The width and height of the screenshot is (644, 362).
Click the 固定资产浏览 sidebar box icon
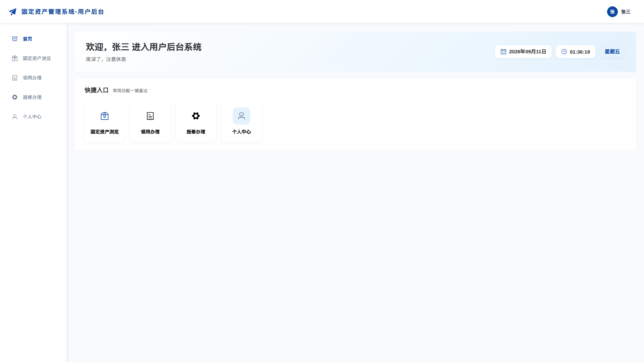tap(15, 58)
